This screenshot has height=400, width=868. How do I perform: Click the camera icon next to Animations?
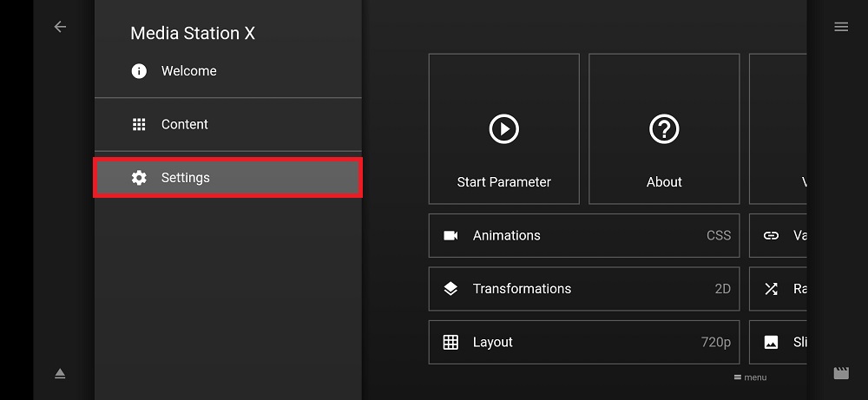click(x=450, y=236)
